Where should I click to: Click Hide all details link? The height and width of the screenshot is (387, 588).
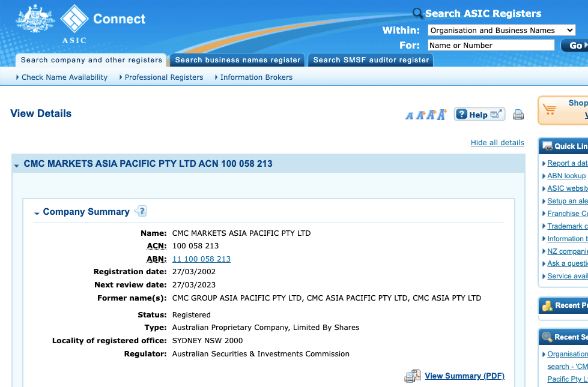(497, 143)
